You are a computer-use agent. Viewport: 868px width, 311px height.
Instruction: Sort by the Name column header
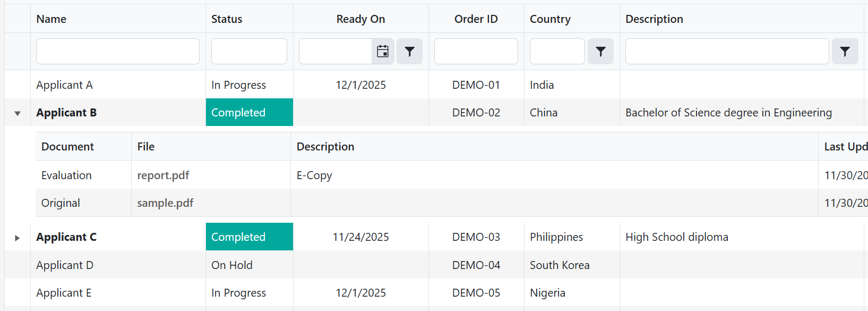tap(51, 19)
